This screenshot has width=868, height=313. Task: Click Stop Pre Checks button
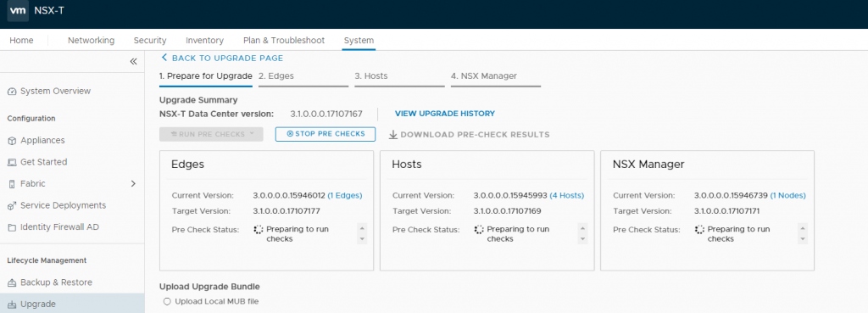click(325, 134)
